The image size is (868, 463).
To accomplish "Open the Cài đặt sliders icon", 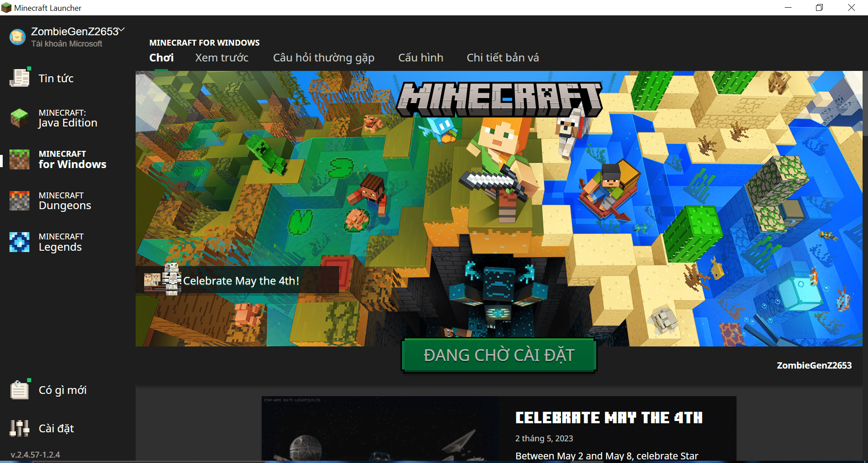I will pos(19,428).
